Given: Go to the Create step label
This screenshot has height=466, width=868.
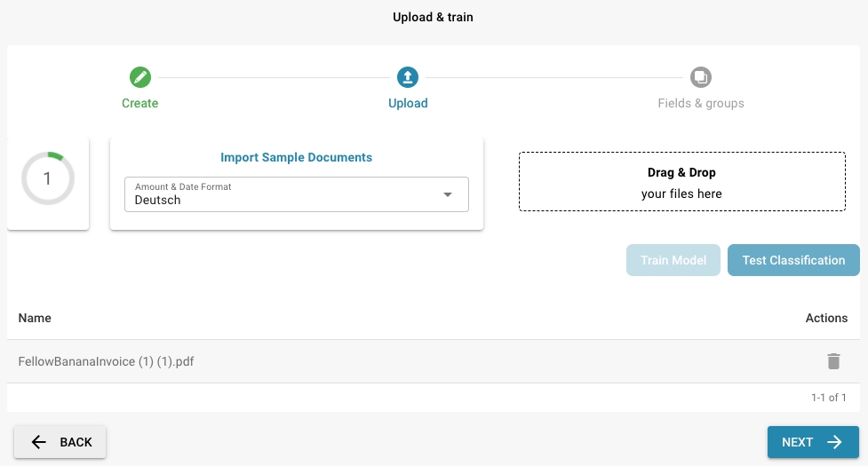Looking at the screenshot, I should (139, 103).
